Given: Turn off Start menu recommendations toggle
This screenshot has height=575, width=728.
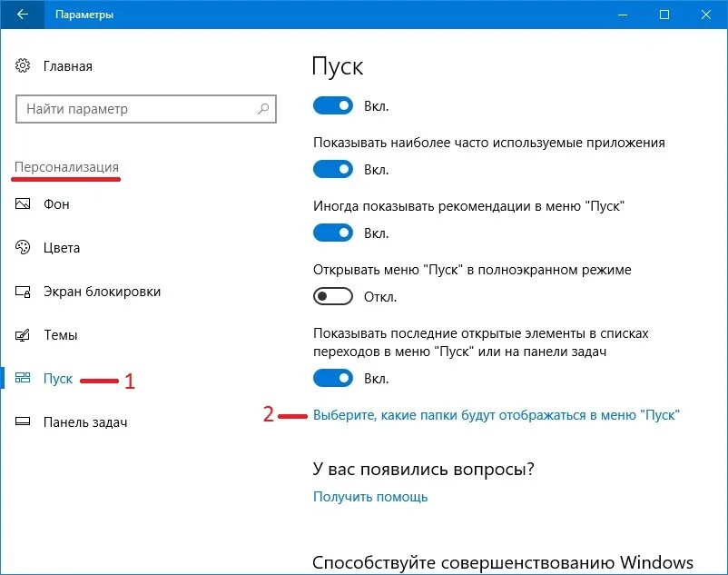Looking at the screenshot, I should 333,233.
